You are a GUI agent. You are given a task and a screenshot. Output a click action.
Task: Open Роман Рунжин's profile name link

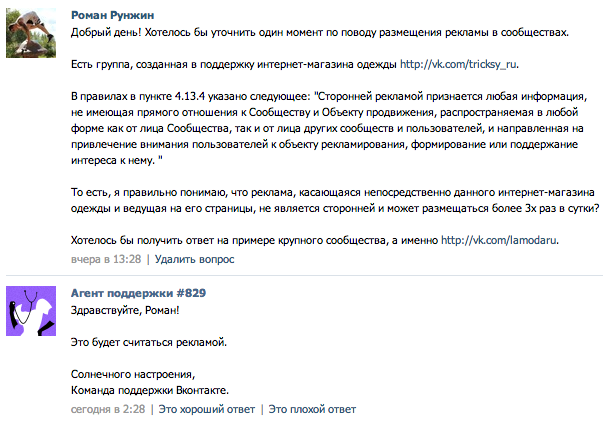(x=112, y=15)
